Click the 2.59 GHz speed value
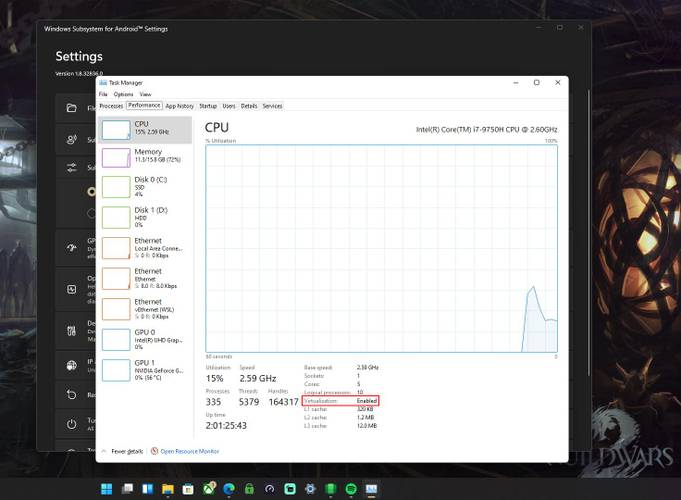681x500 pixels. tap(258, 378)
